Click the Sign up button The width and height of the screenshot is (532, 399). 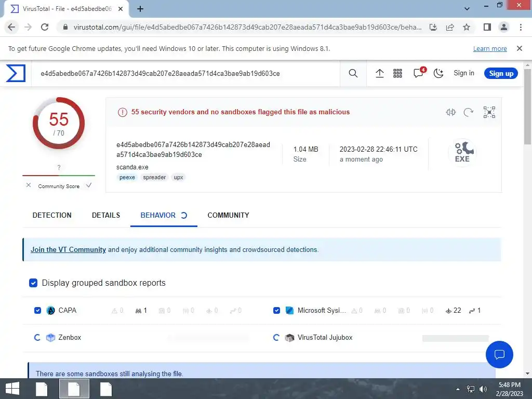[x=501, y=73]
